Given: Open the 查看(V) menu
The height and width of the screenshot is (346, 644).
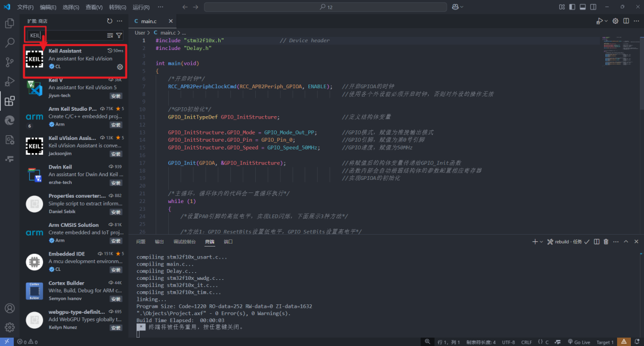Looking at the screenshot, I should 94,7.
